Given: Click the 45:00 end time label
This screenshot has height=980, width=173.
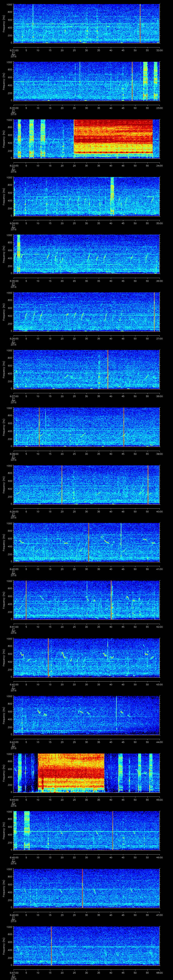Looking at the screenshot, I should click(x=159, y=800).
